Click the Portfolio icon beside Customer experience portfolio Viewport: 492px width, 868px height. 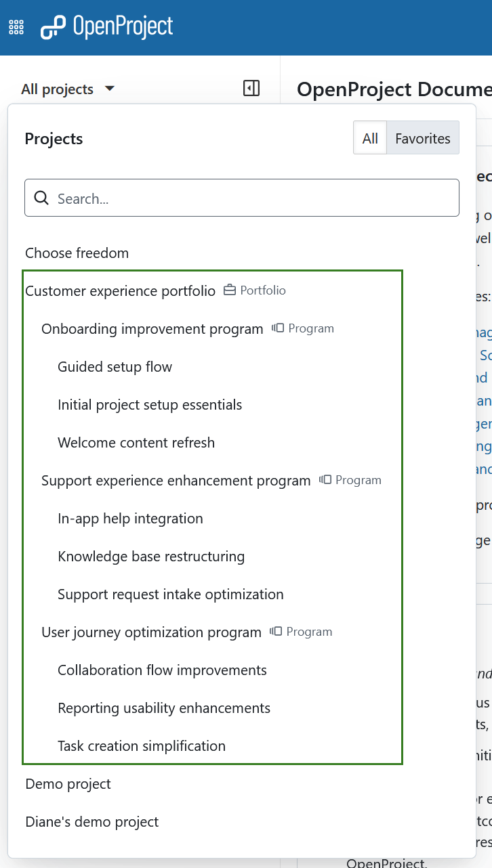[229, 290]
